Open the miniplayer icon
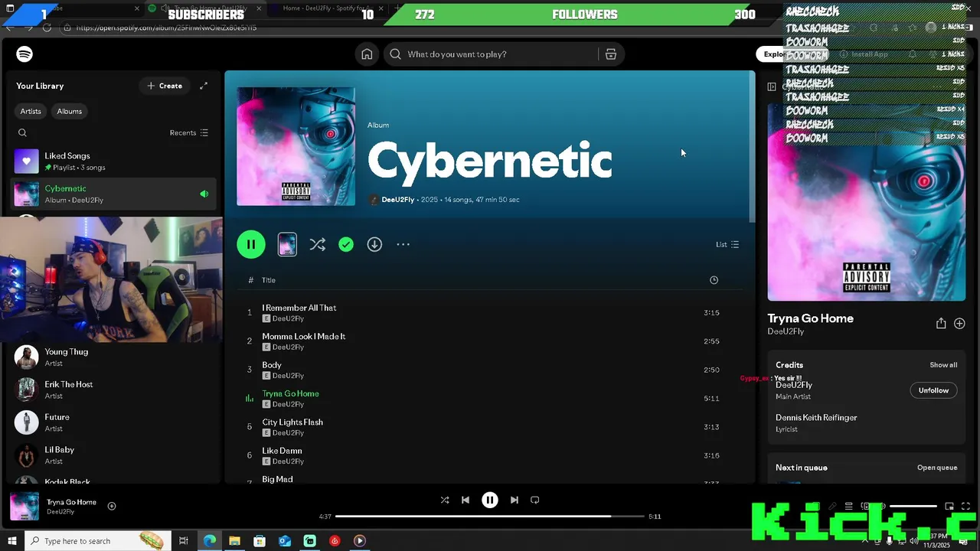980x551 pixels. click(949, 507)
